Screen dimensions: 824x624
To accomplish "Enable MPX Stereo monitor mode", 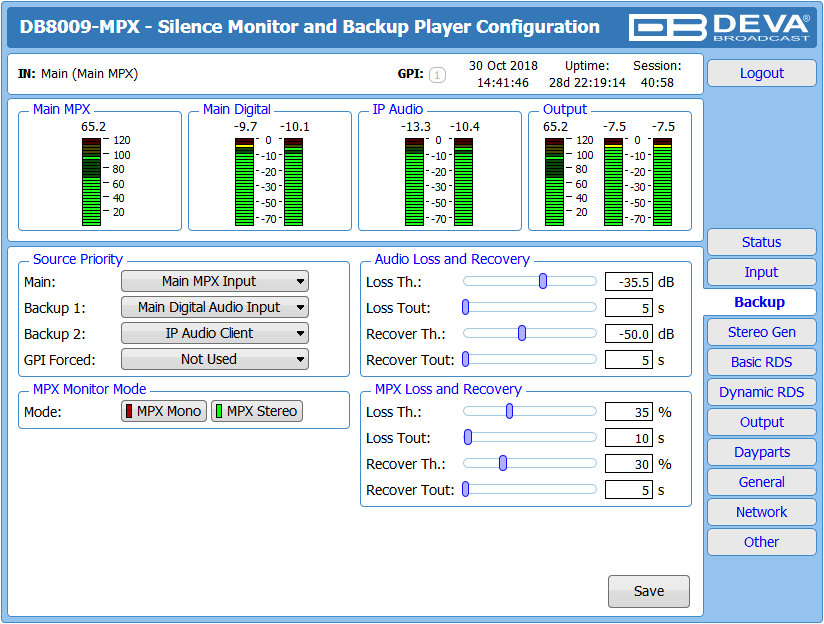I will pyautogui.click(x=257, y=411).
